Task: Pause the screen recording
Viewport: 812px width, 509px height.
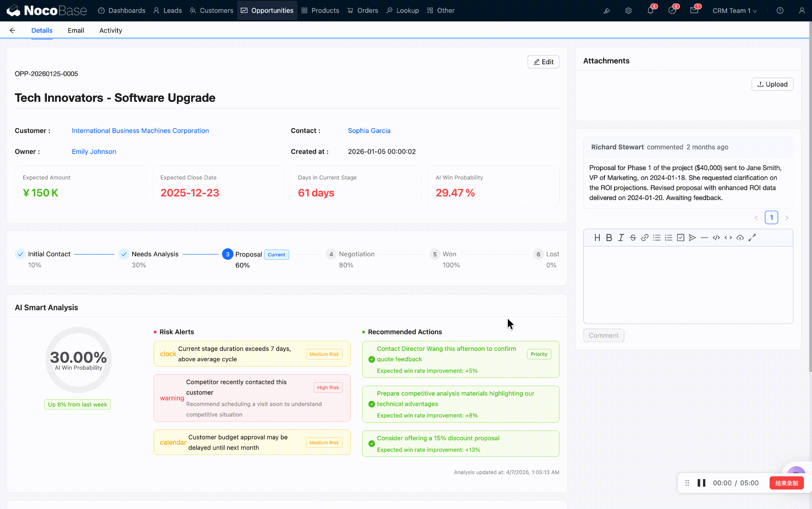Action: tap(701, 483)
